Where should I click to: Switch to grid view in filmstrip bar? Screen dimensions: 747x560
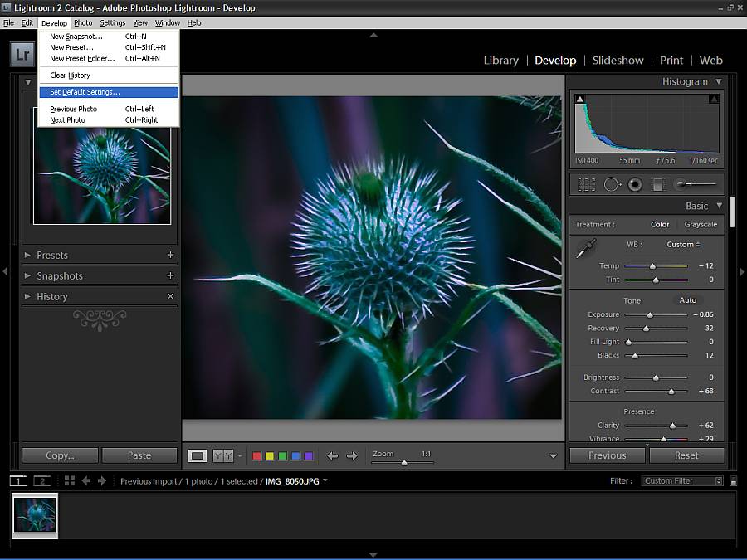tap(70, 480)
